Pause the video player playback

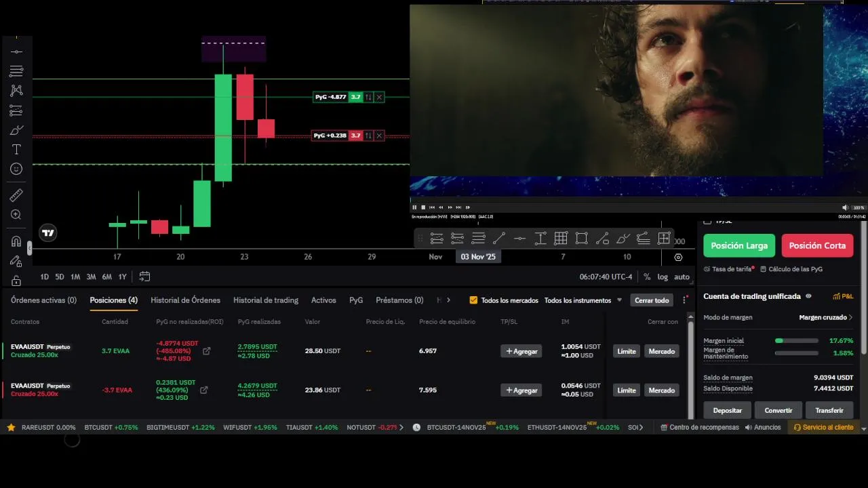coord(414,207)
